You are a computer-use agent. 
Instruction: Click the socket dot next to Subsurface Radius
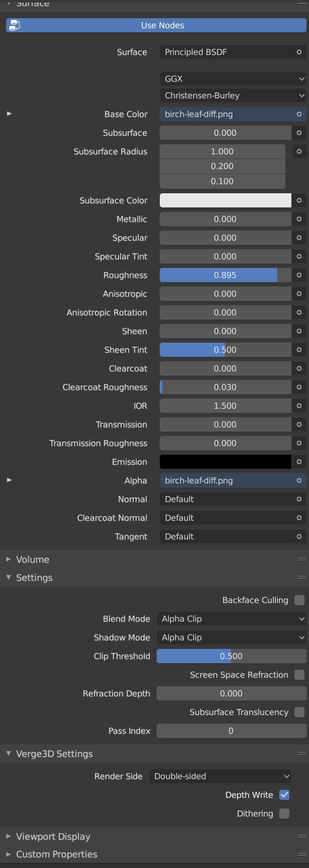click(299, 151)
